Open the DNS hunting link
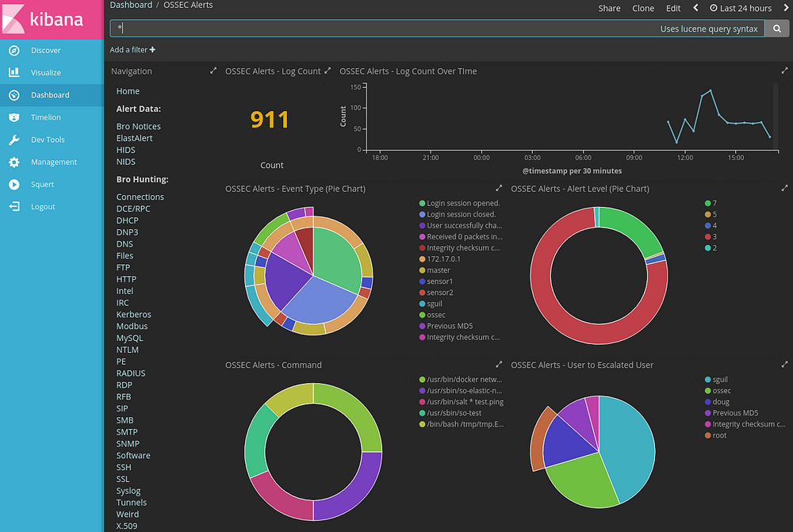 point(125,243)
